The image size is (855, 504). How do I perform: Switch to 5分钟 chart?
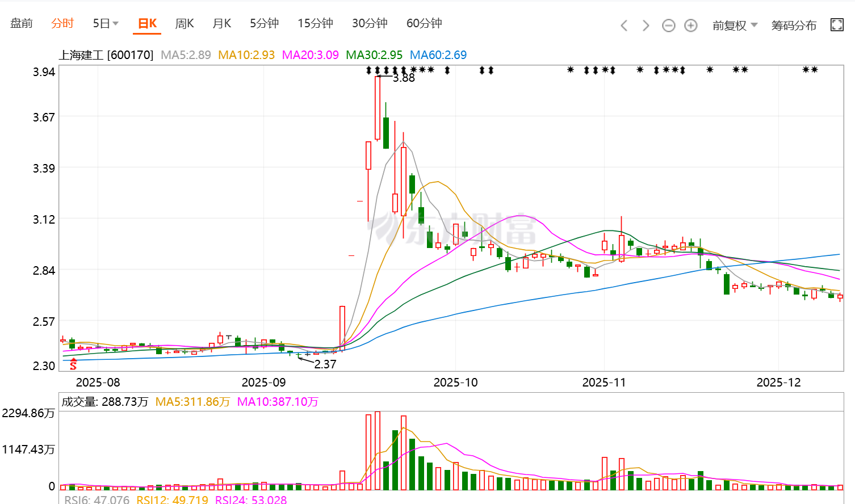[x=265, y=23]
